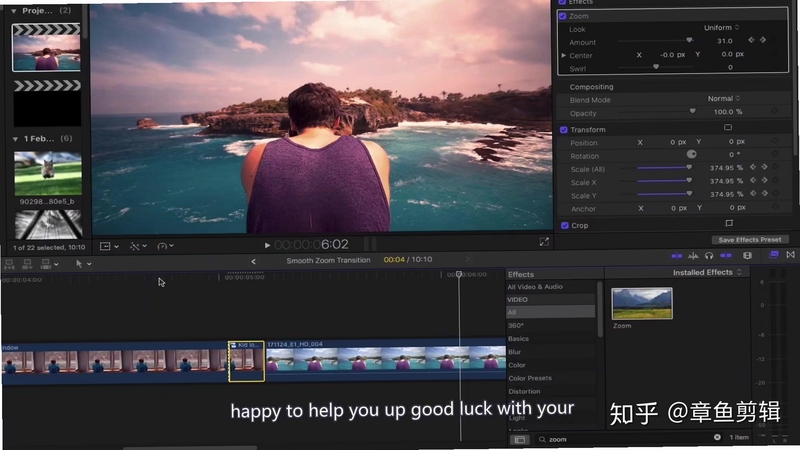Open the clip appearance filmstrip icon
The height and width of the screenshot is (450, 800).
747,256
